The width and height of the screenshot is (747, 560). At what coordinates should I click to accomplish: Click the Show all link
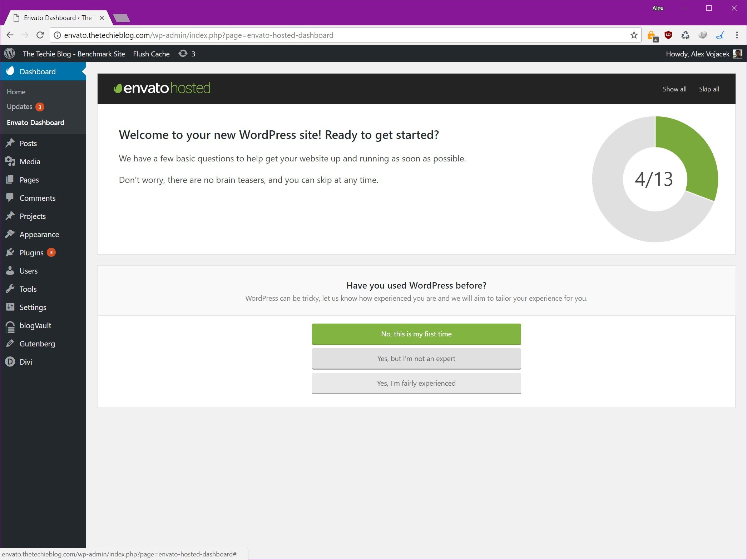point(674,89)
